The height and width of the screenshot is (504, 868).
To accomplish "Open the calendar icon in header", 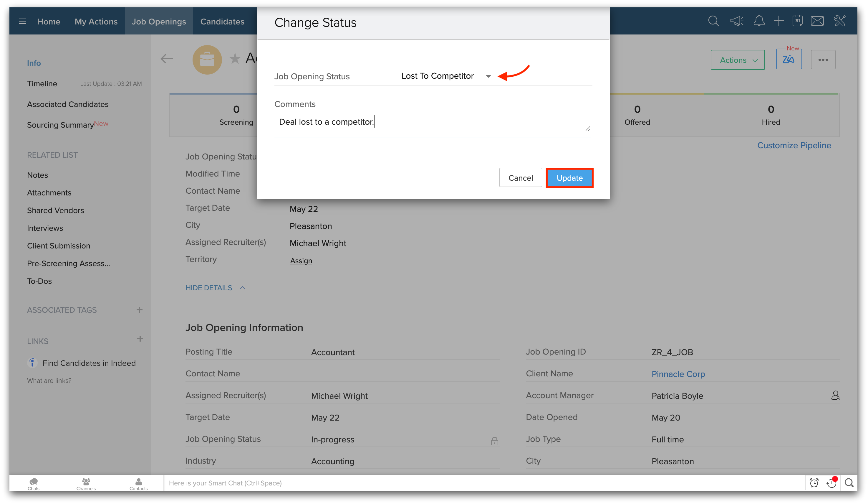I will 797,21.
